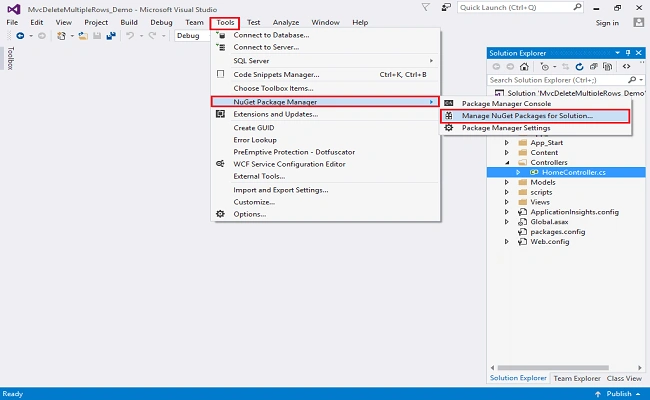This screenshot has height=400, width=650.
Task: Click the Save icon in toolbar
Action: tap(97, 36)
